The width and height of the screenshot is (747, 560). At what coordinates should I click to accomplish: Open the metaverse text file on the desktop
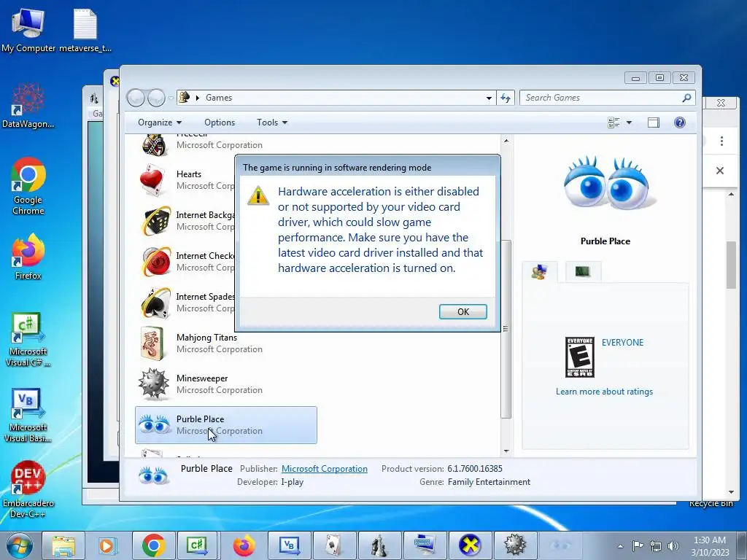tap(85, 29)
